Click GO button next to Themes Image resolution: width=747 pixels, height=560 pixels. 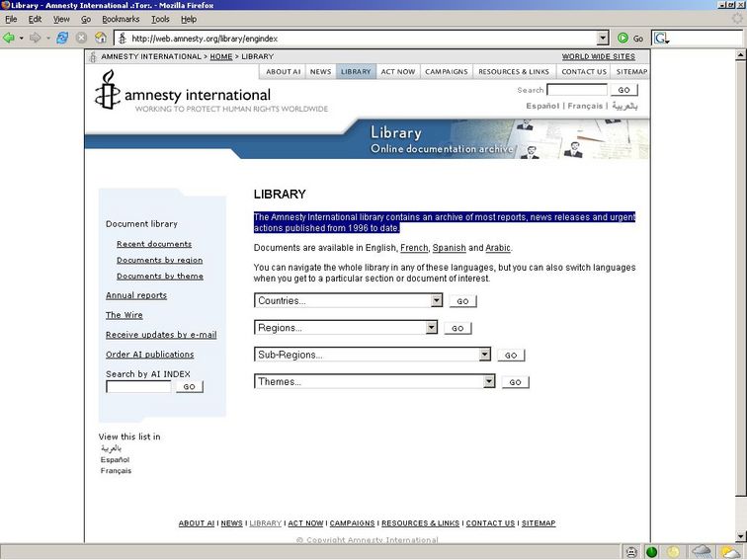click(x=515, y=382)
